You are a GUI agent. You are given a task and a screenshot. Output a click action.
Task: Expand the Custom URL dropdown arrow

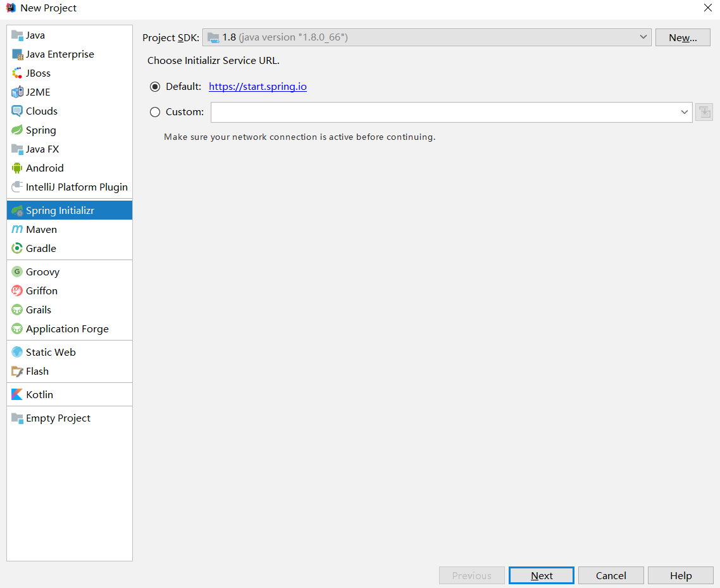point(684,112)
